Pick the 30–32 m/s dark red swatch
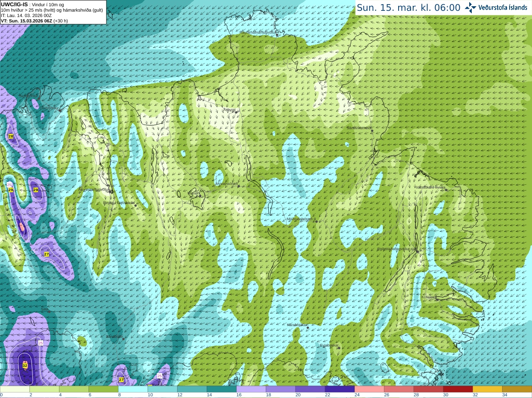The image size is (532, 398). 458,389
